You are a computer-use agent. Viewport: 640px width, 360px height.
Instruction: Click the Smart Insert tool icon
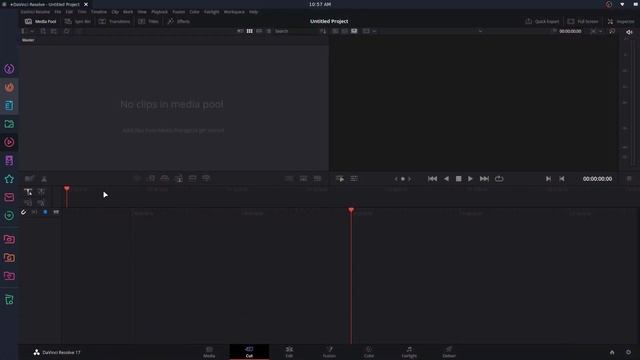pyautogui.click(x=137, y=178)
